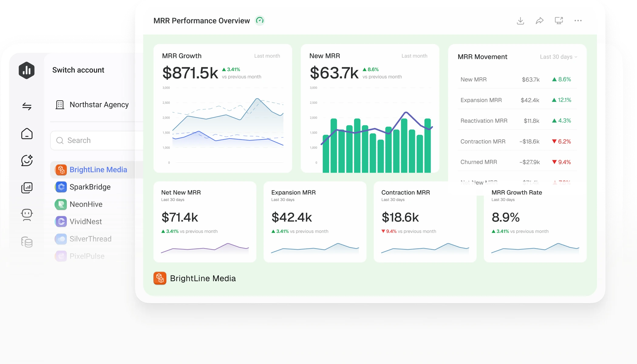Click the Search accounts field
Viewport: 637px width, 364px height.
tap(97, 140)
